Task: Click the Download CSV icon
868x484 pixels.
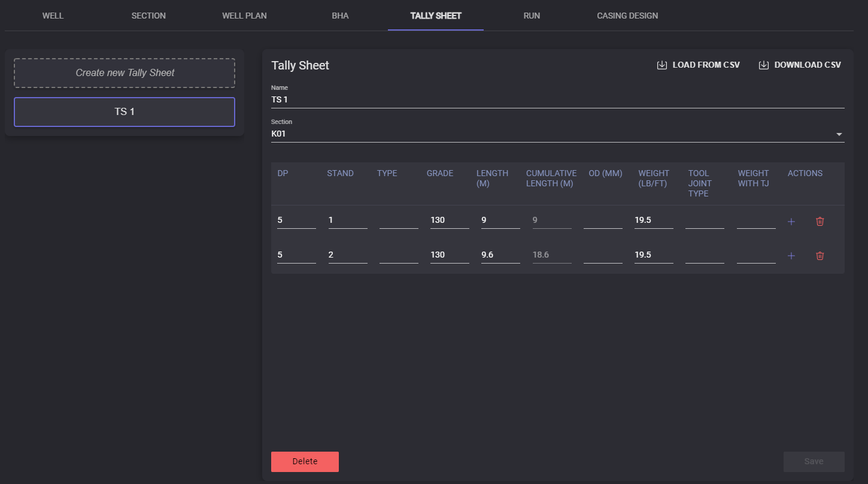Action: click(764, 65)
